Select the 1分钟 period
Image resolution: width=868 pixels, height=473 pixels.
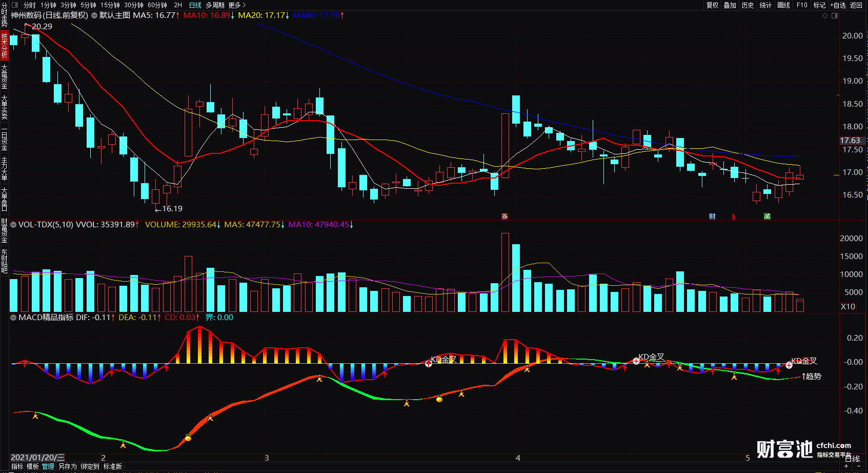pyautogui.click(x=48, y=5)
